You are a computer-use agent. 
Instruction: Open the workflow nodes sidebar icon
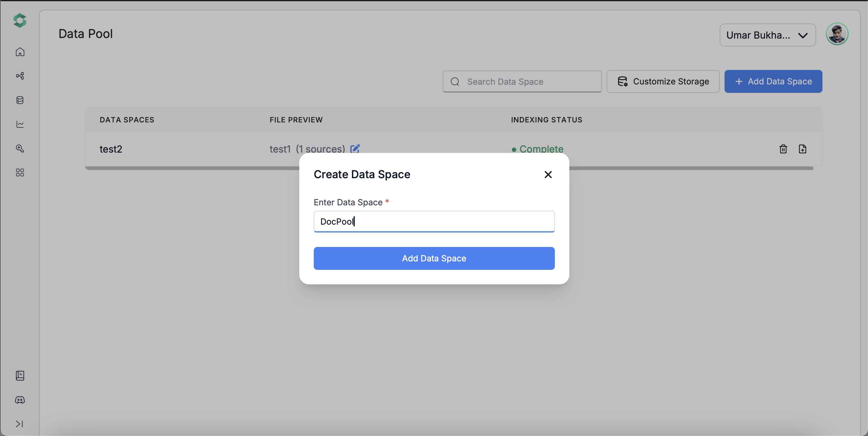click(20, 76)
